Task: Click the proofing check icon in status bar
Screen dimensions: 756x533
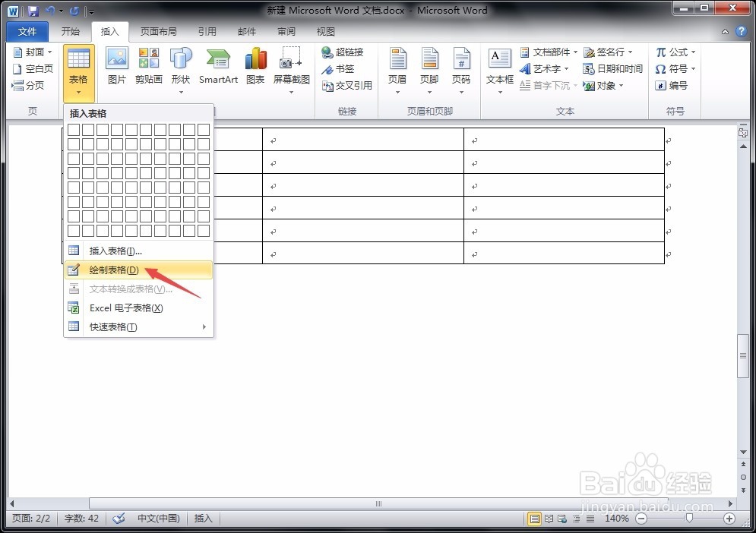Action: (x=119, y=519)
